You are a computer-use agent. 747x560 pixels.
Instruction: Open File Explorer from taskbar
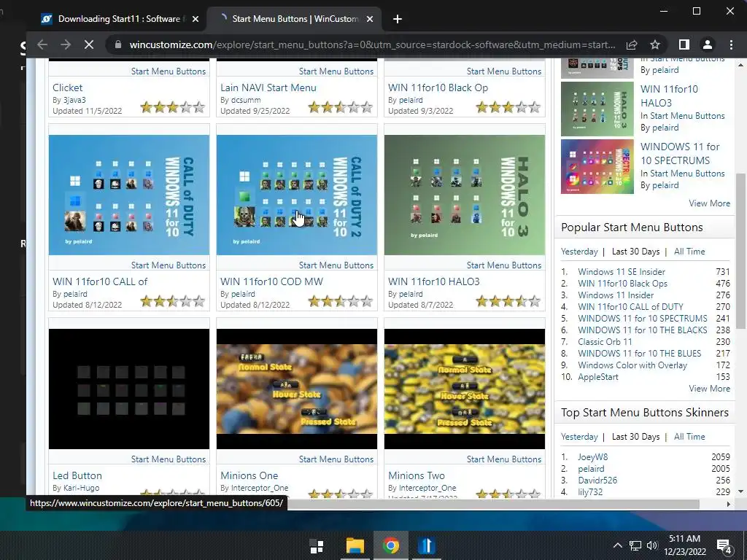tap(355, 545)
